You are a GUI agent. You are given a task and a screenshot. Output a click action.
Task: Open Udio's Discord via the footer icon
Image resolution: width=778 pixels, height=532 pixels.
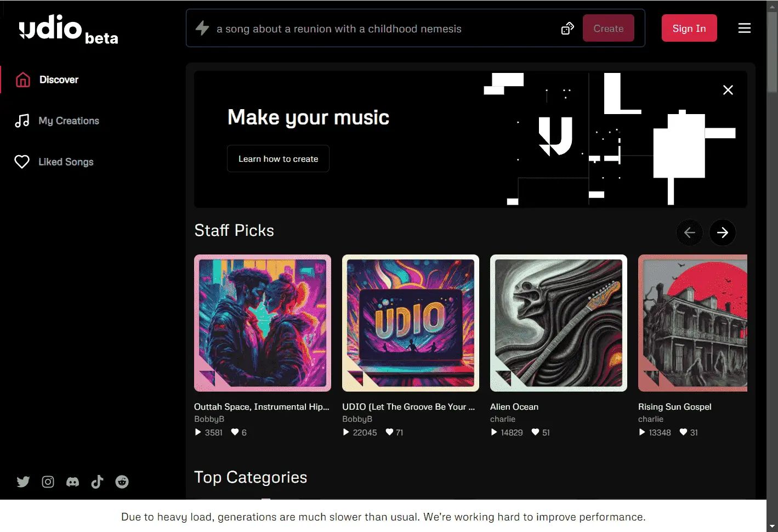click(x=72, y=482)
